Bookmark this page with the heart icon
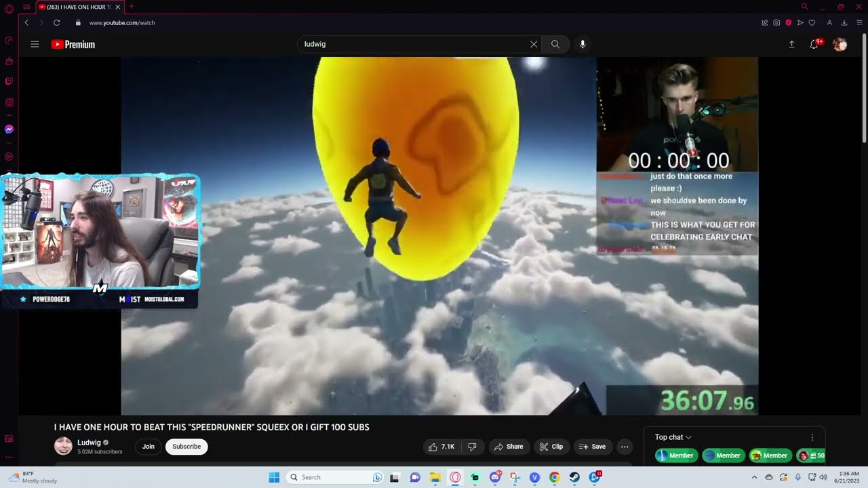868x488 pixels. [812, 22]
